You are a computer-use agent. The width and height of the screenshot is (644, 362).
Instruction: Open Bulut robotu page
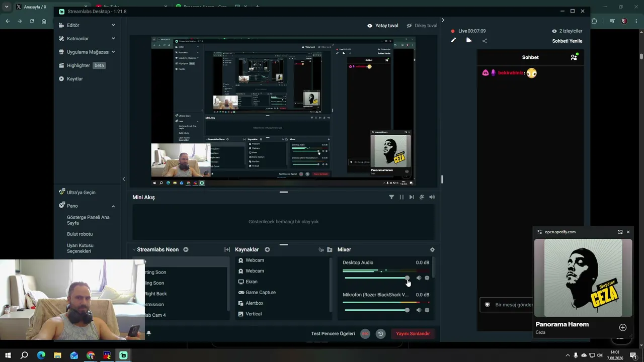(80, 234)
